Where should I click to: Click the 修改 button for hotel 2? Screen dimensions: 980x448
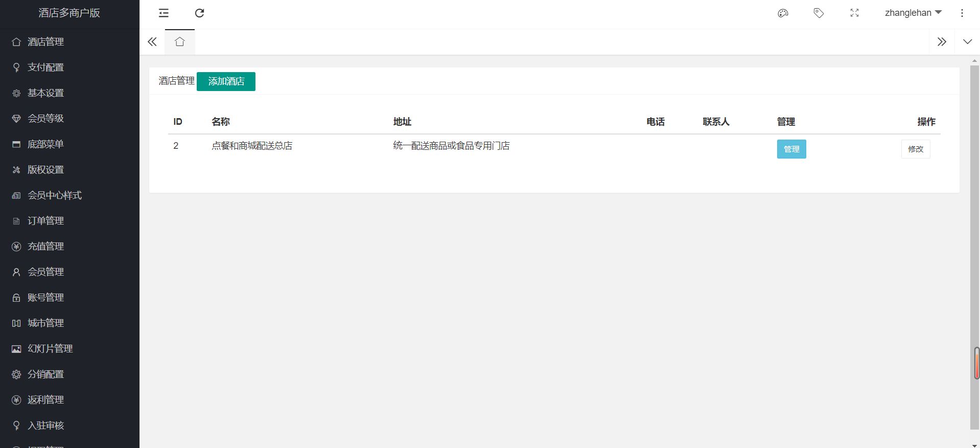(x=915, y=149)
